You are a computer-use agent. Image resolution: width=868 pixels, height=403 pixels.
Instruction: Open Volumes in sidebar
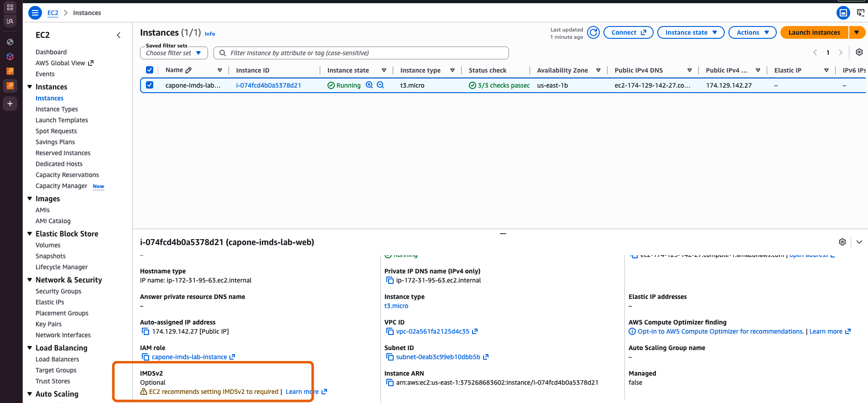point(48,245)
